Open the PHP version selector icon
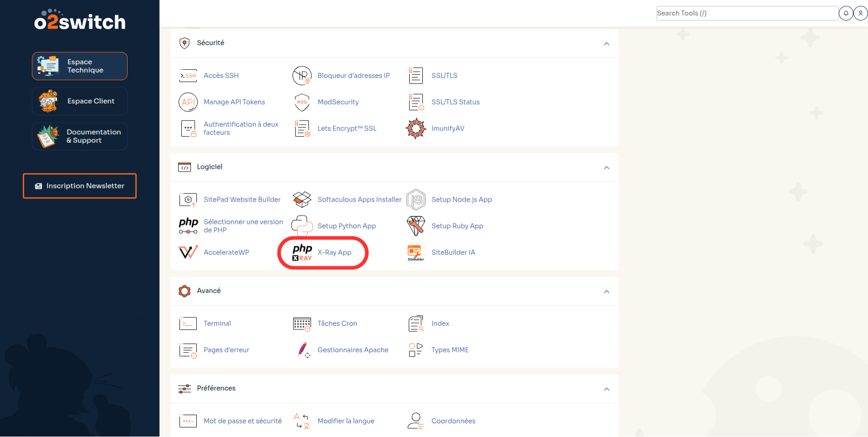Viewport: 868px width, 437px height. point(188,226)
